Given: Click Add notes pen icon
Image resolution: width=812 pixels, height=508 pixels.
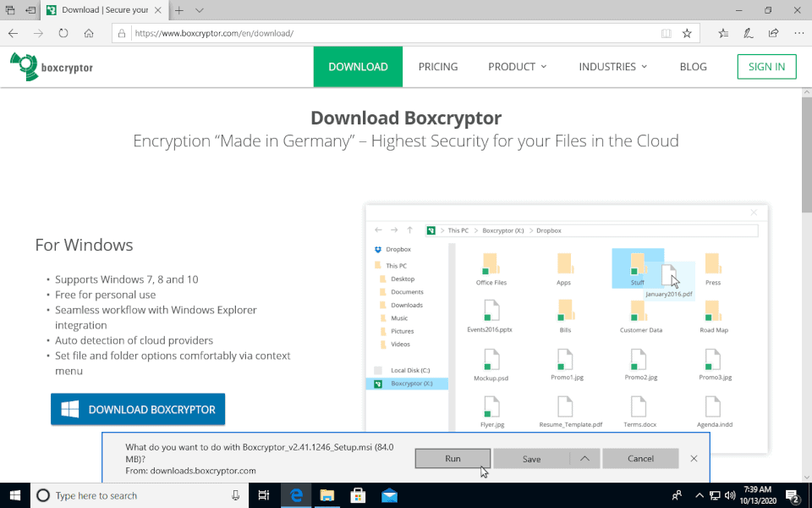Looking at the screenshot, I should [x=749, y=33].
